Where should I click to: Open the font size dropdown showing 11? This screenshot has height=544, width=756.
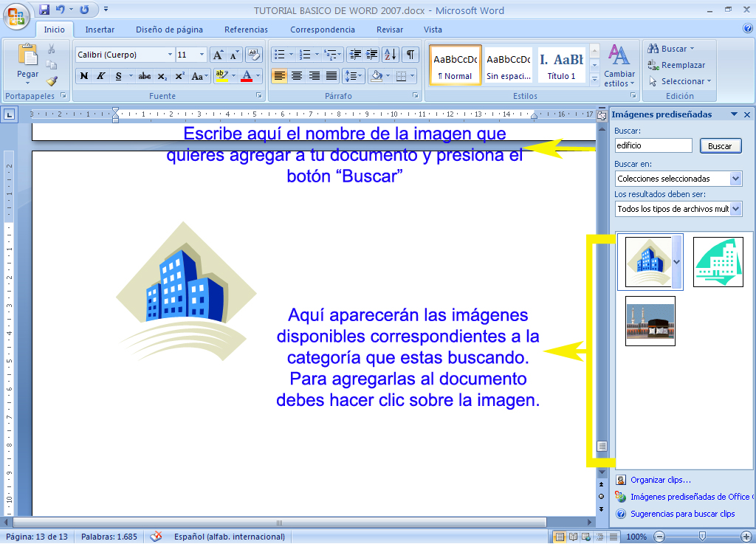pos(200,54)
